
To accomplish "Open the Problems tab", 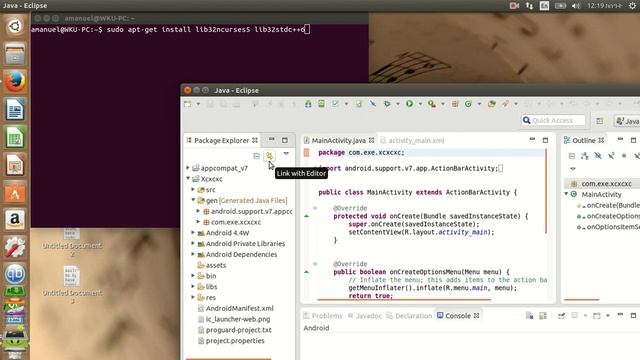I will click(x=323, y=316).
